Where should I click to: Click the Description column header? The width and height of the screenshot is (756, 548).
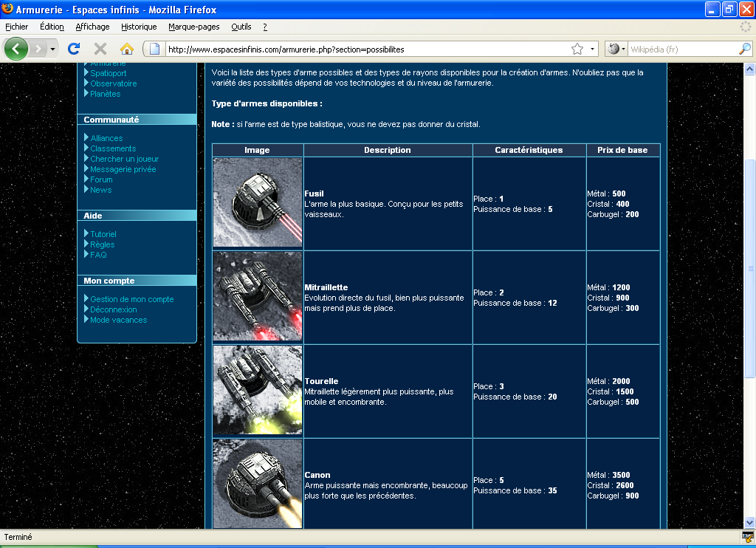pyautogui.click(x=388, y=150)
